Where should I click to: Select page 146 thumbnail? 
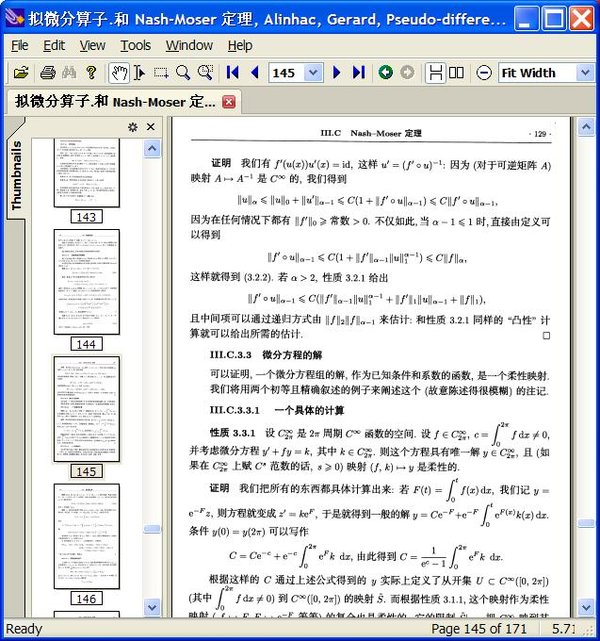87,536
